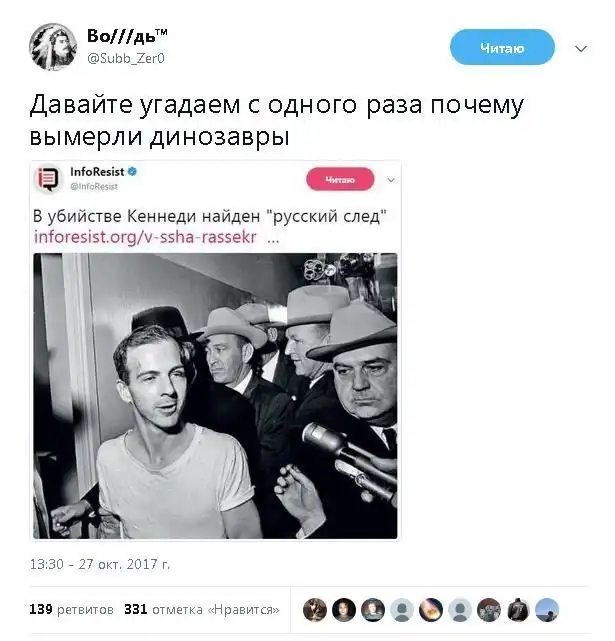Open the first liker avatar in row

[315, 610]
